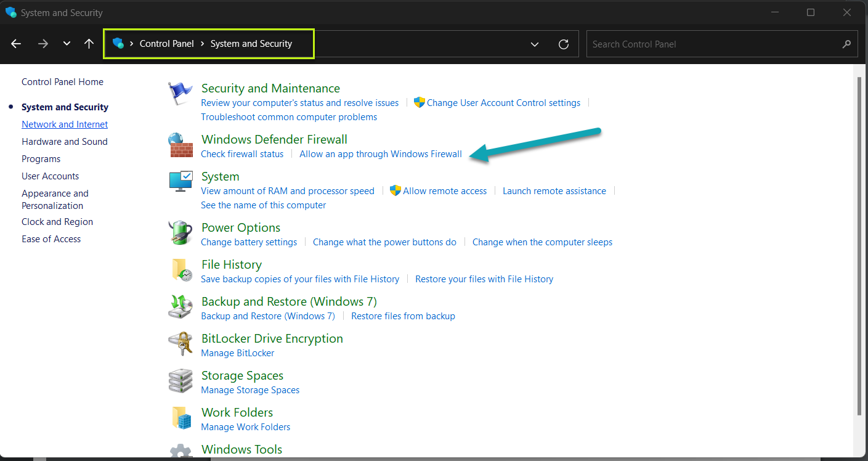The height and width of the screenshot is (461, 868).
Task: Expand chevron before Control Panel breadcrumb
Action: tap(132, 44)
